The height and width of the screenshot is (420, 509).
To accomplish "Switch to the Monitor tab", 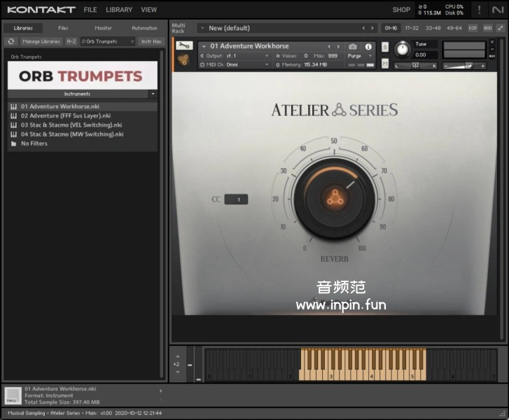I will pyautogui.click(x=103, y=28).
